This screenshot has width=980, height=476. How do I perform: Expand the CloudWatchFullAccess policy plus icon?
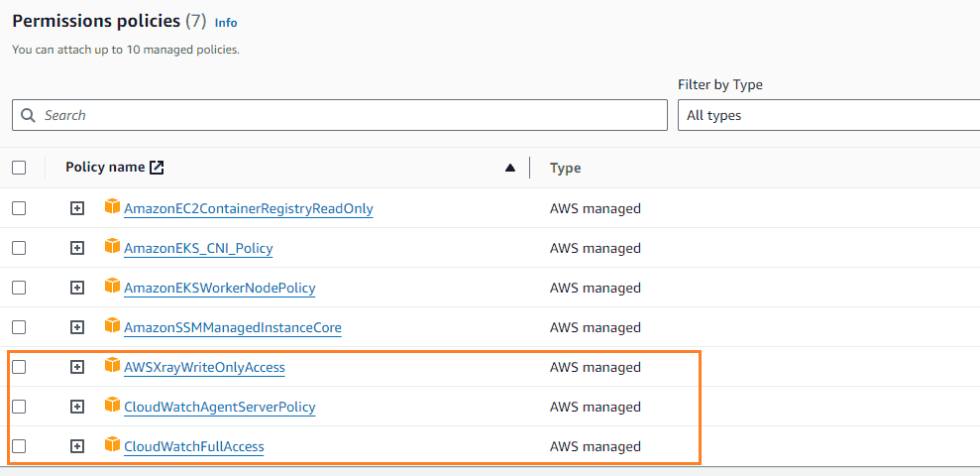click(x=76, y=446)
